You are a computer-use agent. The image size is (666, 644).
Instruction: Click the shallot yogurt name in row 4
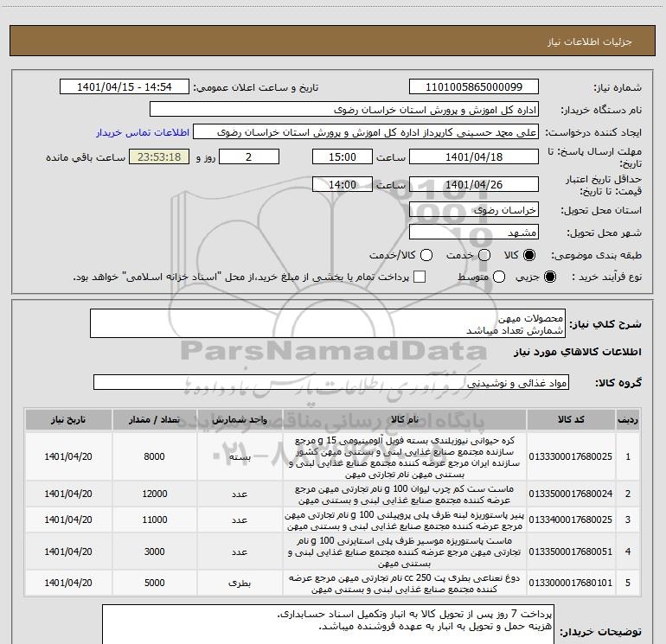(x=405, y=552)
